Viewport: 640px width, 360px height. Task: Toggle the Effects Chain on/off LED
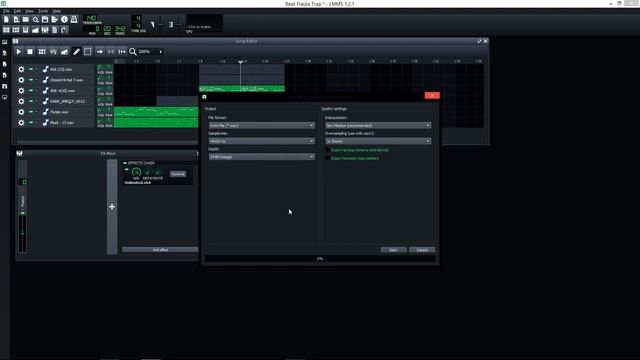coord(125,163)
